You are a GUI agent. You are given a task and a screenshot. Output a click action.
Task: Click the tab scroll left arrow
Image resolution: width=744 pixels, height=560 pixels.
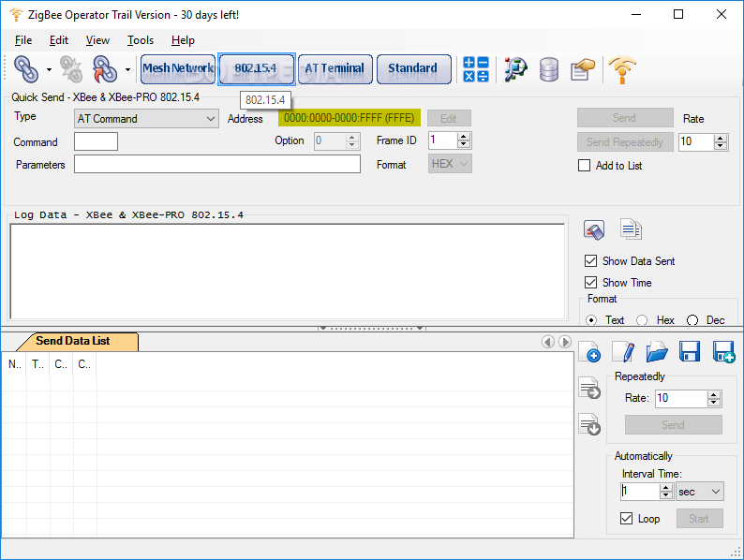coord(548,342)
